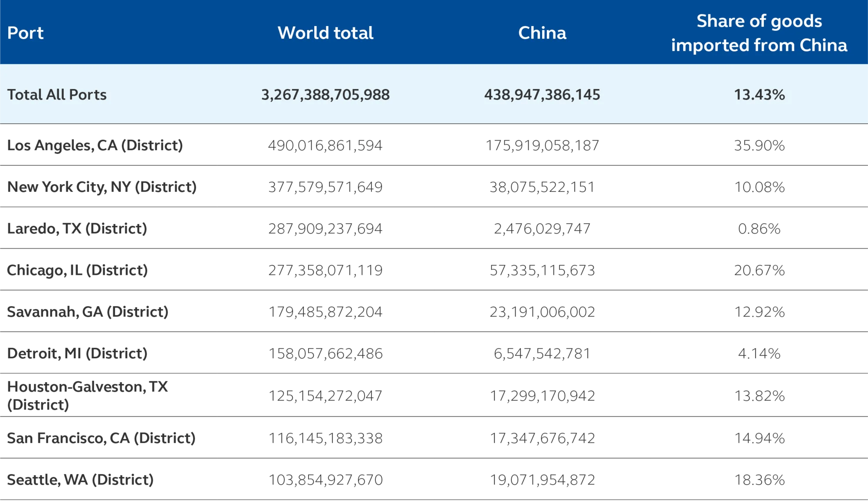
Task: Select the 'Chicago, IL (District)' row label
Action: (78, 270)
